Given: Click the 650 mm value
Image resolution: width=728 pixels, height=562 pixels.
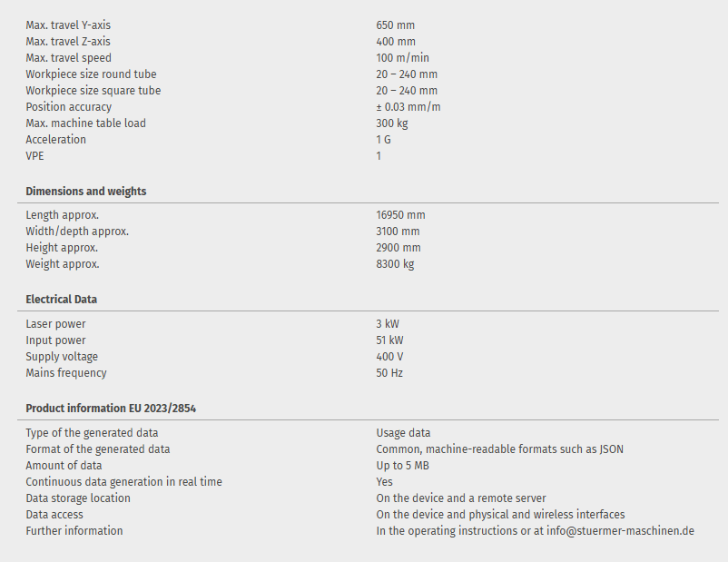Looking at the screenshot, I should click(x=395, y=25).
